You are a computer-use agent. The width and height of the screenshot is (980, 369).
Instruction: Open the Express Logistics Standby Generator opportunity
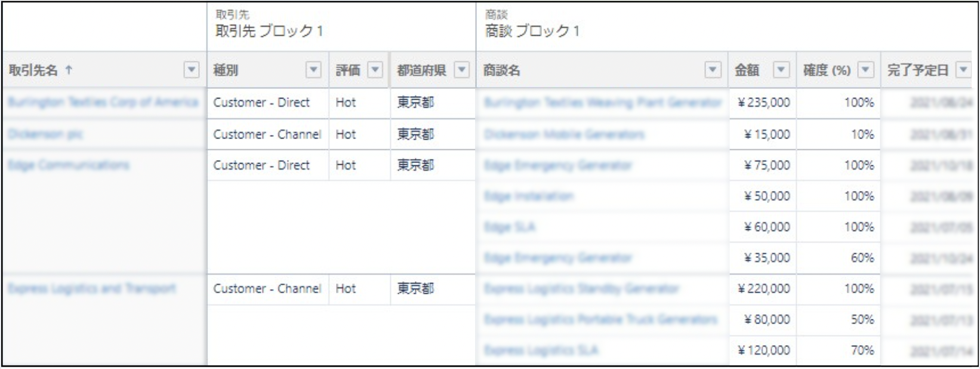(581, 288)
